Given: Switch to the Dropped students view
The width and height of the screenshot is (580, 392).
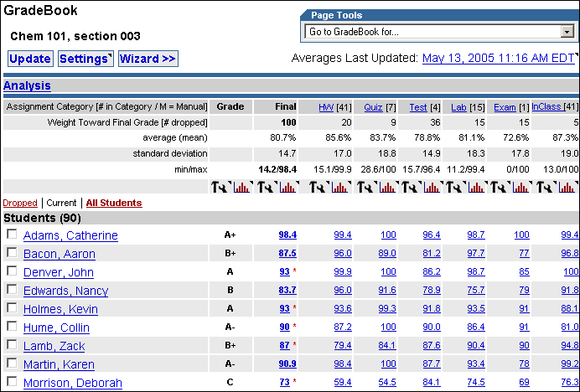Looking at the screenshot, I should [x=20, y=203].
